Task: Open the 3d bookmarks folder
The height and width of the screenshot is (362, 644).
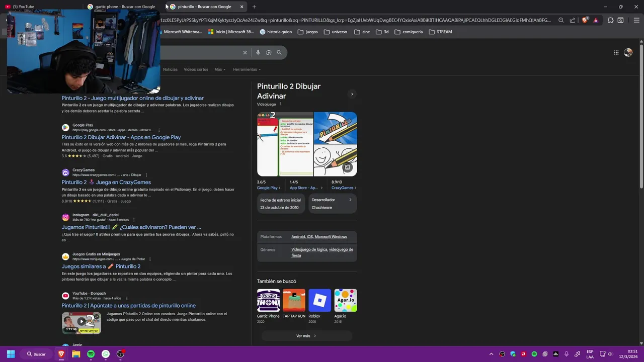Action: [382, 32]
